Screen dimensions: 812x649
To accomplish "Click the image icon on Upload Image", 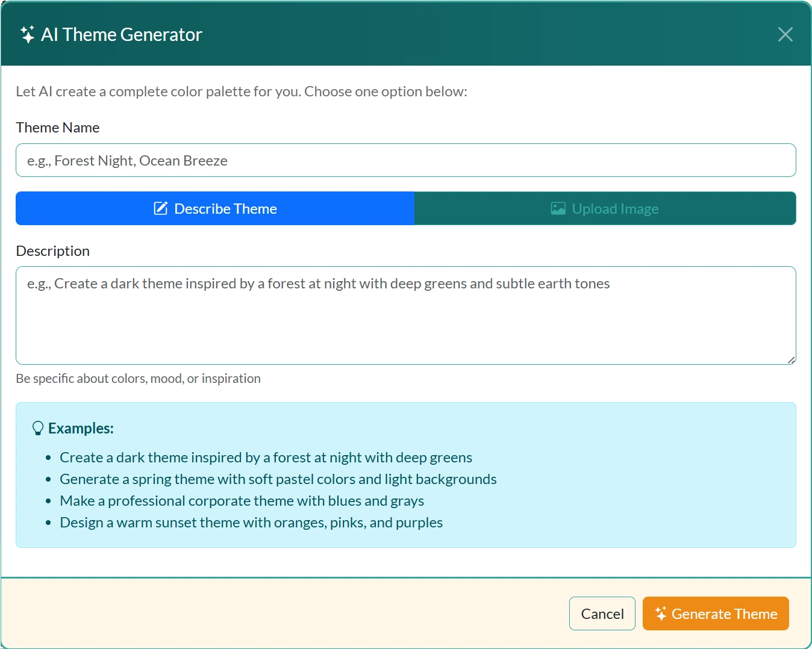I will pos(557,208).
